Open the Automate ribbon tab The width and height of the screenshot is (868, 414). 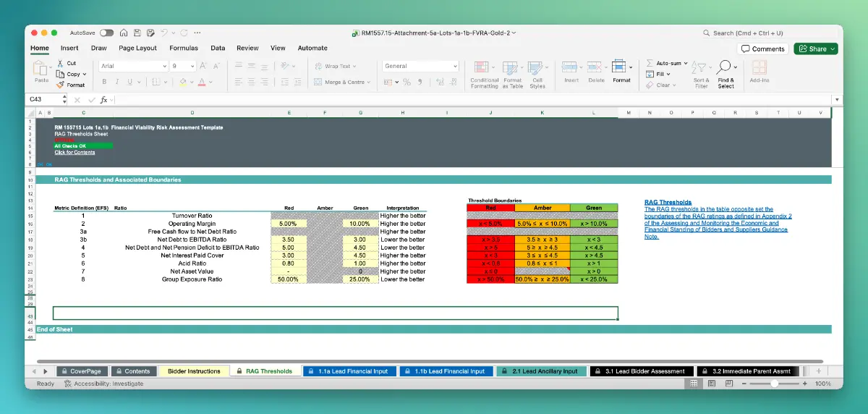[312, 48]
